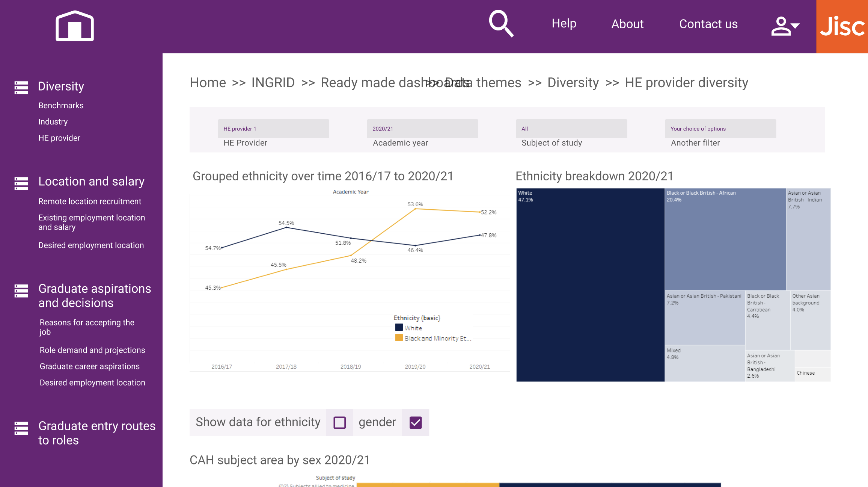
Task: Open the About menu item
Action: click(627, 24)
